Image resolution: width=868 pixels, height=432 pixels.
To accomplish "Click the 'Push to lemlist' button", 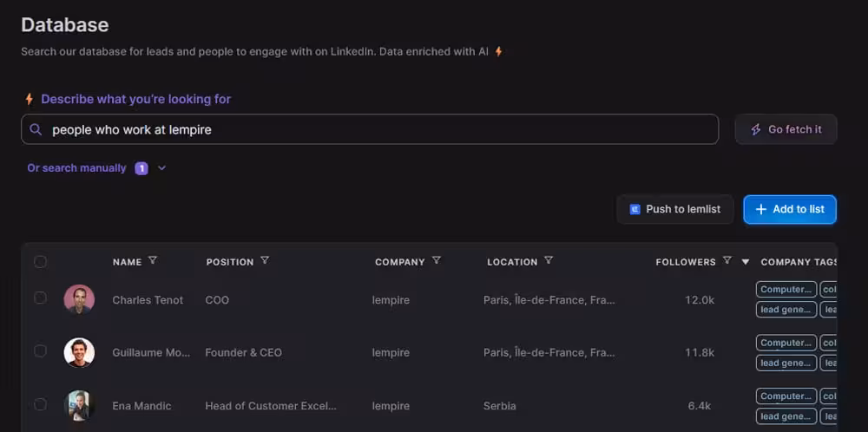I will coord(675,209).
